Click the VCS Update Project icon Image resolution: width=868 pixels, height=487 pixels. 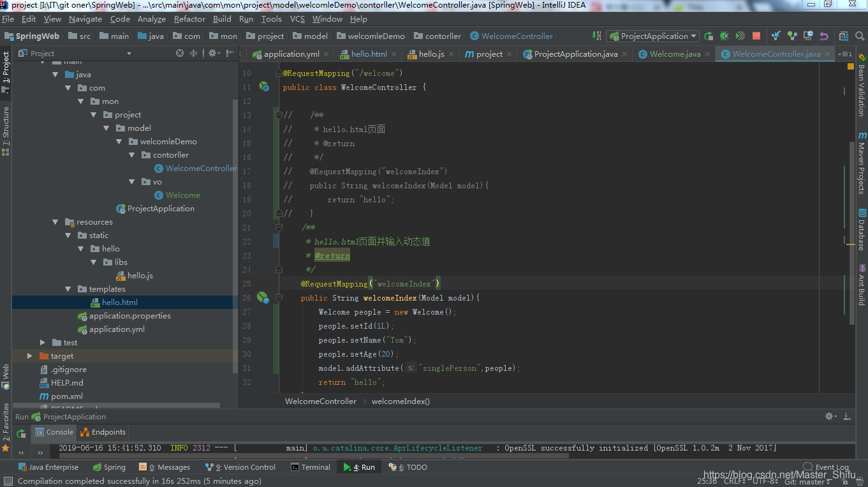pos(776,36)
